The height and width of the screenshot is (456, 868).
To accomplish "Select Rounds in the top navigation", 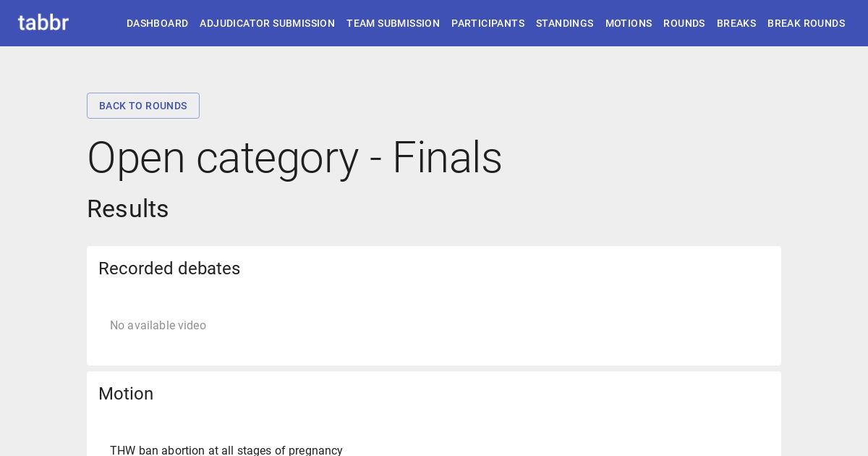I will [684, 23].
